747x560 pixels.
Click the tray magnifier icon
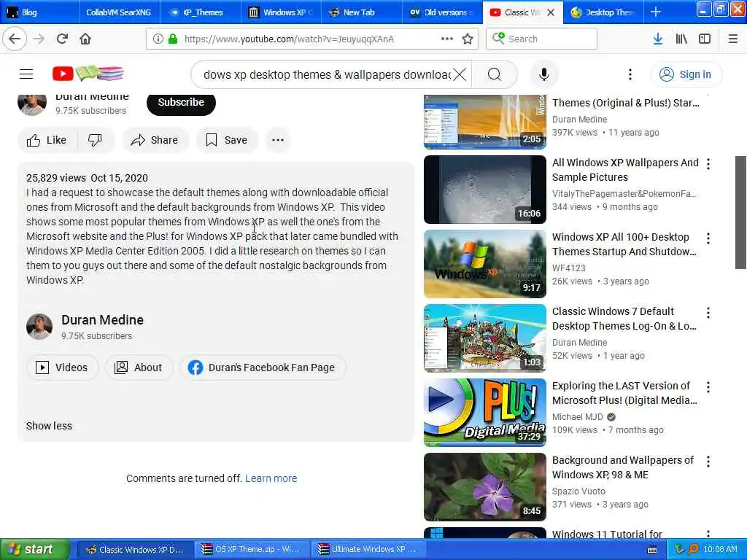pos(693,550)
